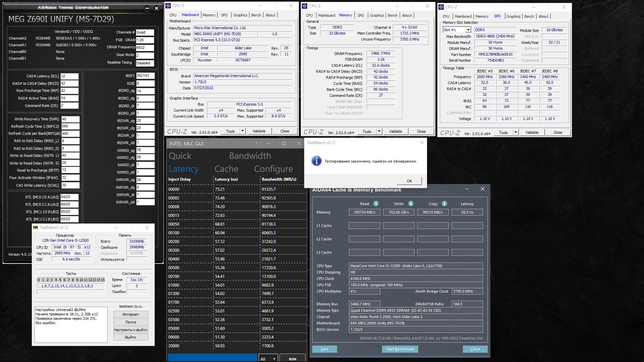Click the blue information icon in TestMem5 dialog
644x362 pixels.
pyautogui.click(x=316, y=161)
